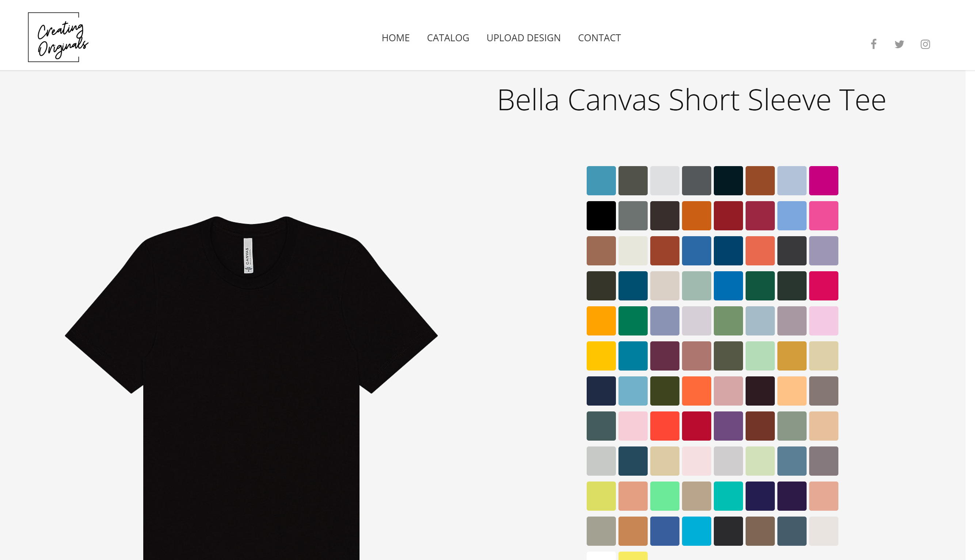Pick the magenta swatch in the first row

(823, 181)
